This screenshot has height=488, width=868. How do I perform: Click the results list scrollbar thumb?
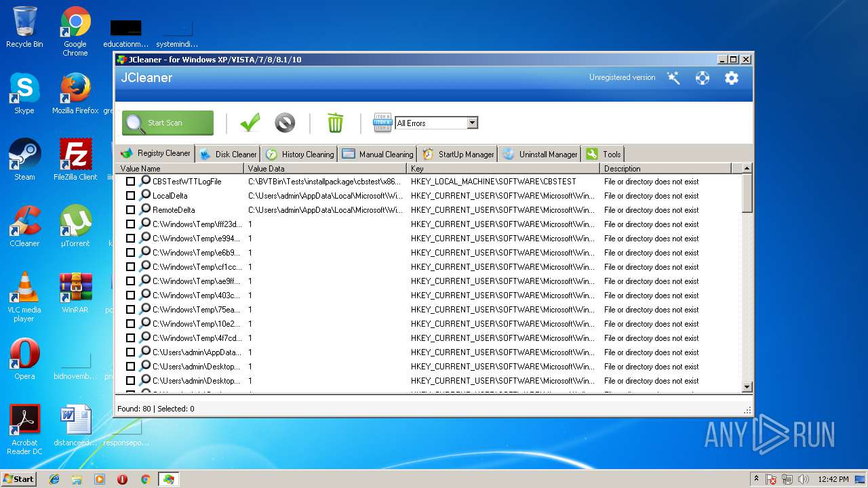(747, 192)
